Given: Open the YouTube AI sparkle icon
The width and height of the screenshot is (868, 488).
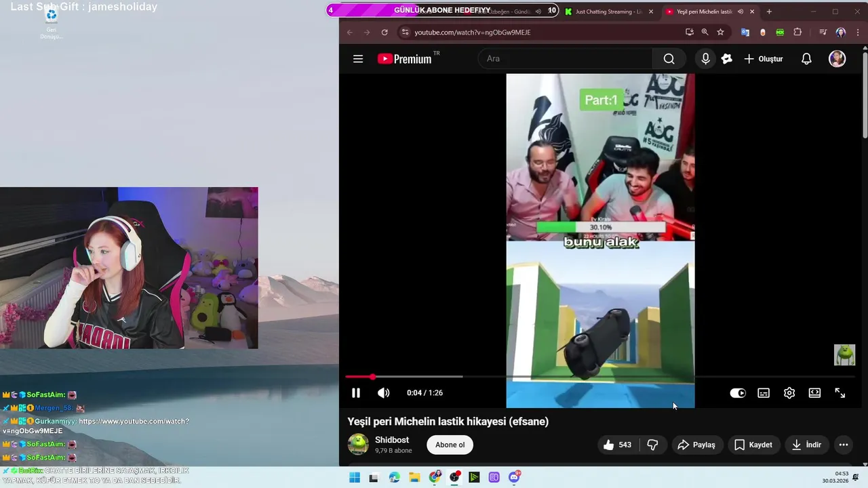Looking at the screenshot, I should pos(727,59).
